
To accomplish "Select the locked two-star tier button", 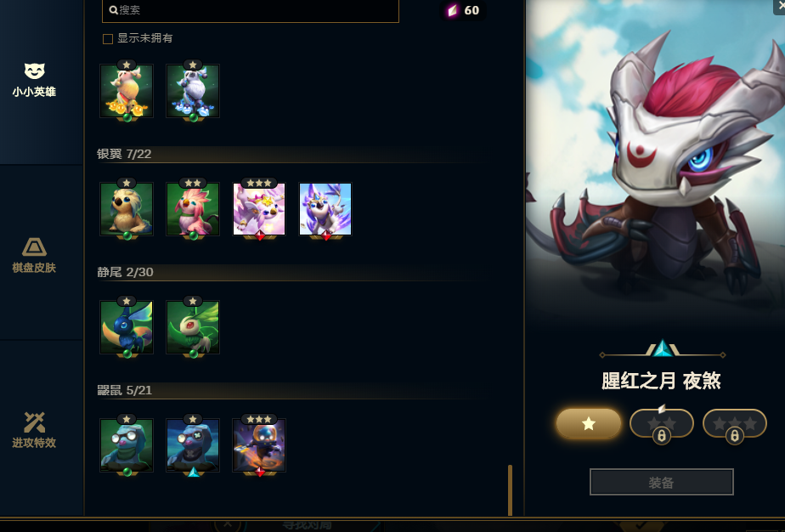I will coord(661,424).
